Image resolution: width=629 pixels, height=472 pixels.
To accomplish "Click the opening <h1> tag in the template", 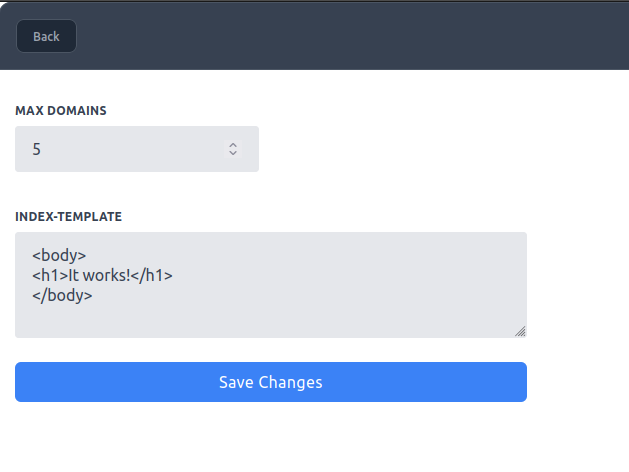I will click(x=49, y=275).
